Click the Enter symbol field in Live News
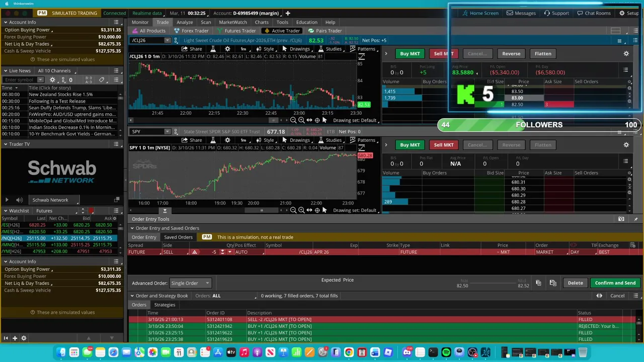This screenshot has width=644, height=362. 20,79
